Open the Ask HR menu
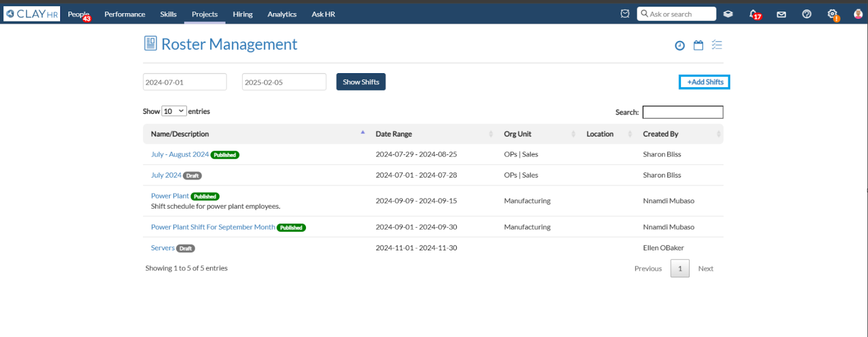The height and width of the screenshot is (337, 868). pos(323,14)
